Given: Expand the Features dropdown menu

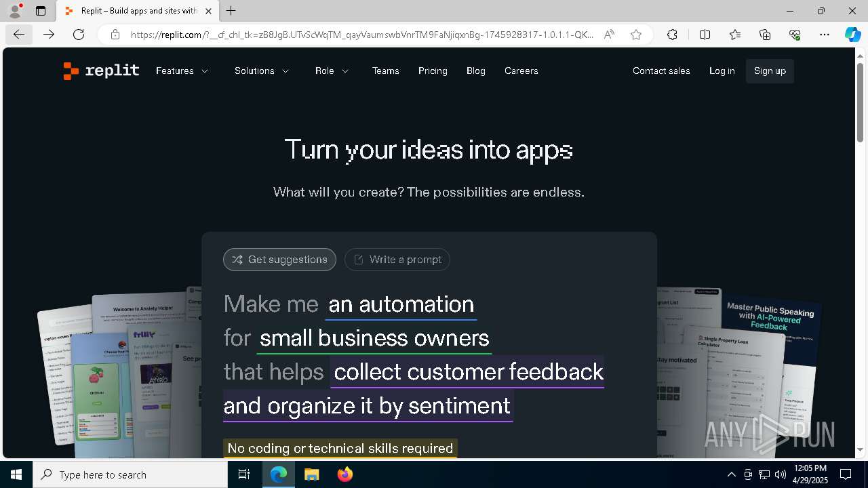Looking at the screenshot, I should click(x=182, y=70).
